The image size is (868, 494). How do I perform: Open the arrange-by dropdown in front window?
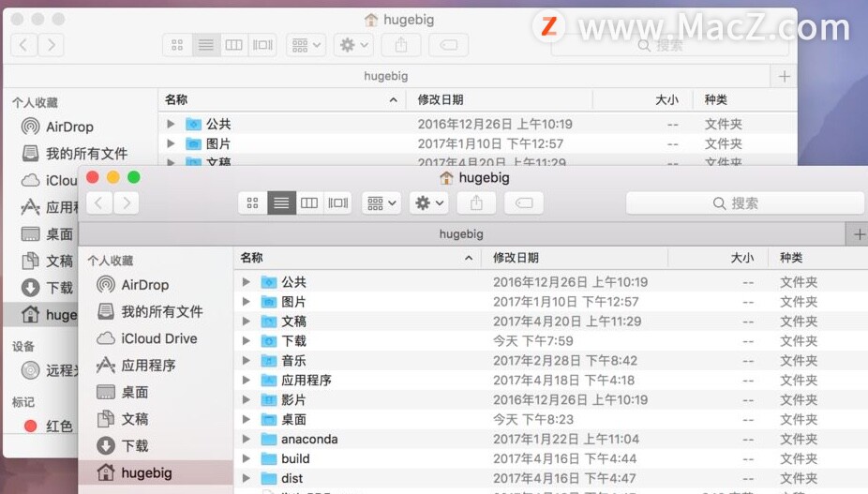[x=382, y=203]
